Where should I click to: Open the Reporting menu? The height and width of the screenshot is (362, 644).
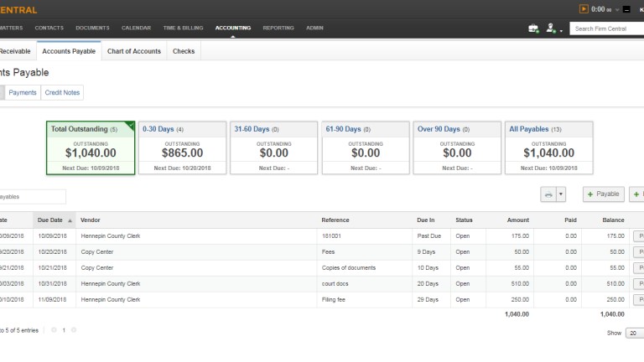(278, 28)
